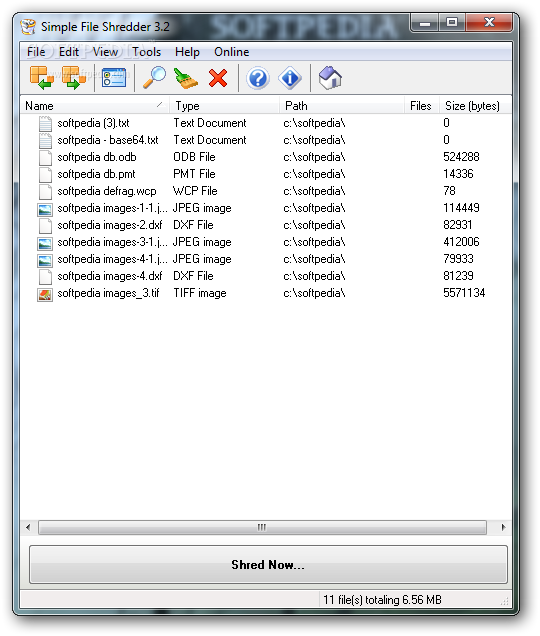Click the magnifying glass search icon
540x636 pixels.
click(x=155, y=77)
